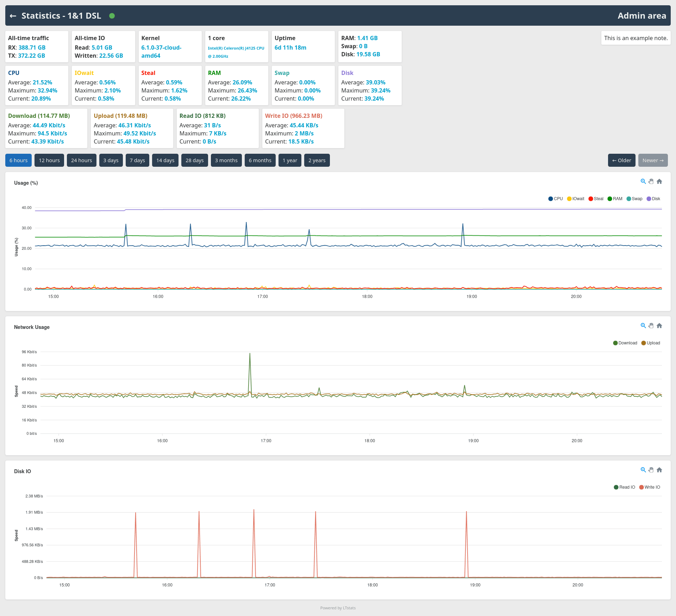This screenshot has height=616, width=676.
Task: Click IOwait legend color marker
Action: (x=569, y=199)
